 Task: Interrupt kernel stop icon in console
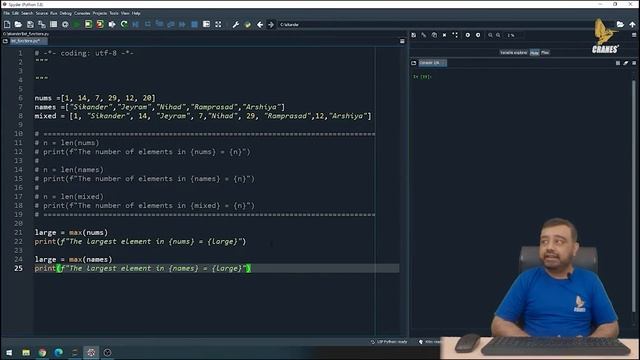618,63
